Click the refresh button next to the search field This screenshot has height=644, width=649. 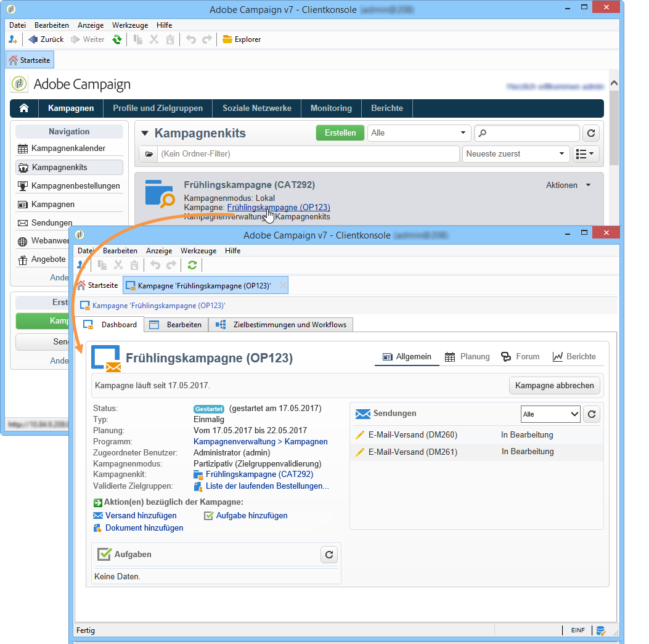[590, 133]
